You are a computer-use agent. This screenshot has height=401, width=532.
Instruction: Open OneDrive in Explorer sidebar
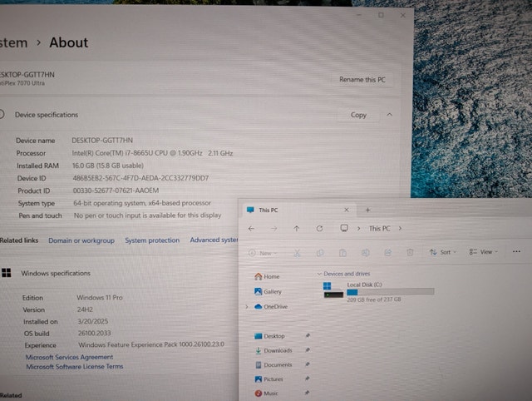tap(271, 307)
